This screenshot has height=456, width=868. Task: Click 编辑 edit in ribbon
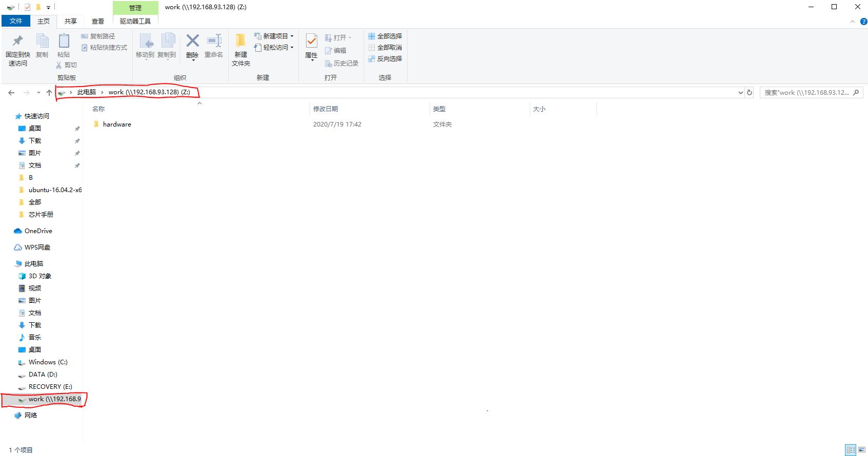tap(336, 51)
